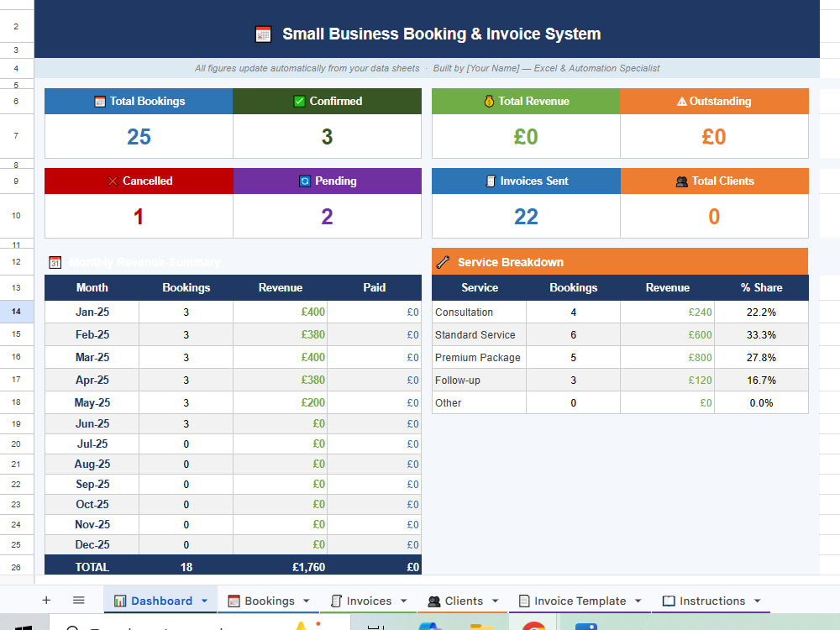Click the Standard Service cell
Viewport: 840px width, 630px height.
coord(479,334)
